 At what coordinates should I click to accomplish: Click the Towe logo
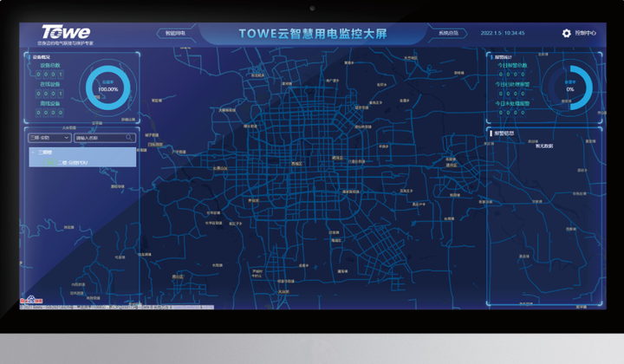[x=66, y=32]
